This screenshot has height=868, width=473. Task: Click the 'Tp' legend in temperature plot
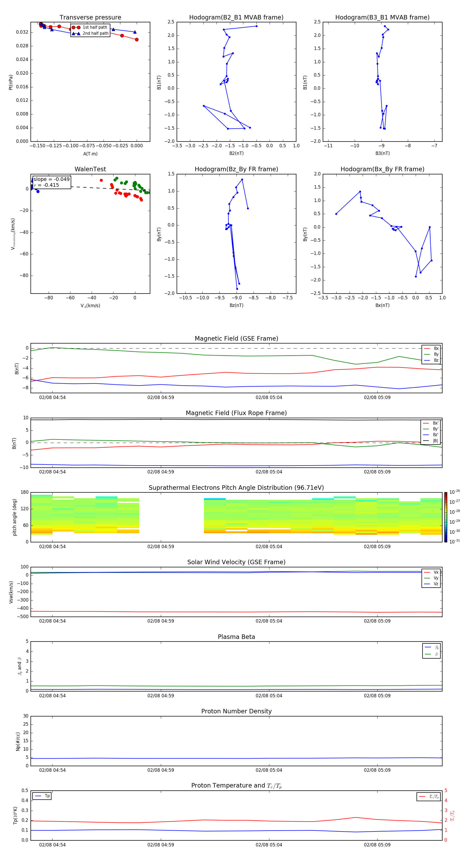tap(42, 796)
